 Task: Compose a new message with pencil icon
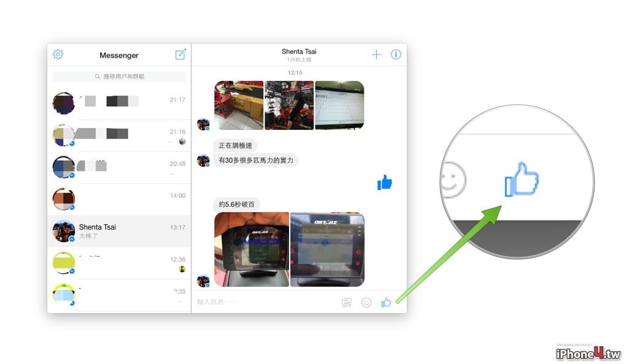click(180, 54)
